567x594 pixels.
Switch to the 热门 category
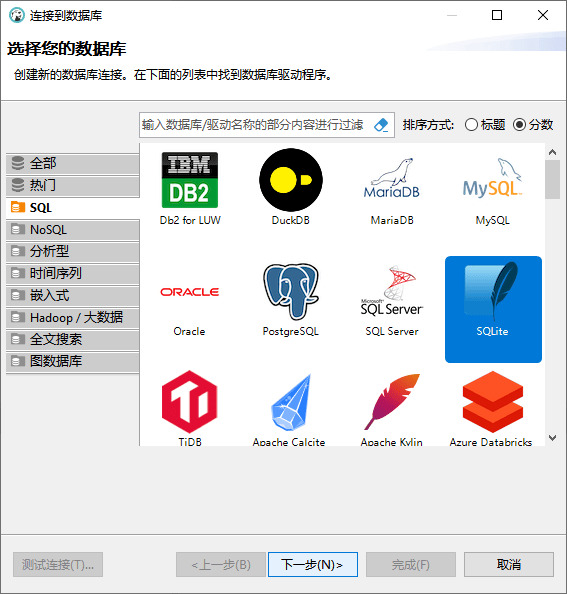click(73, 186)
